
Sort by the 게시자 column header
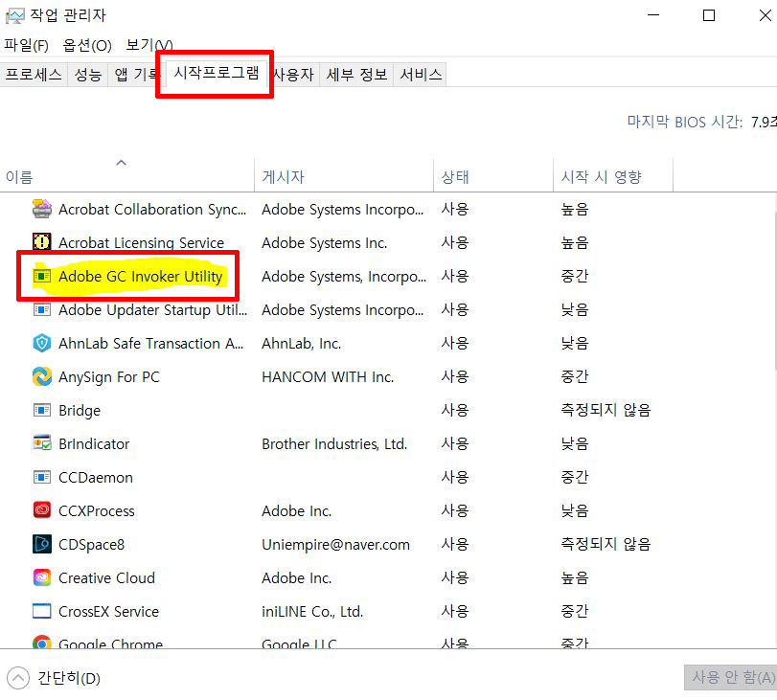[x=344, y=176]
